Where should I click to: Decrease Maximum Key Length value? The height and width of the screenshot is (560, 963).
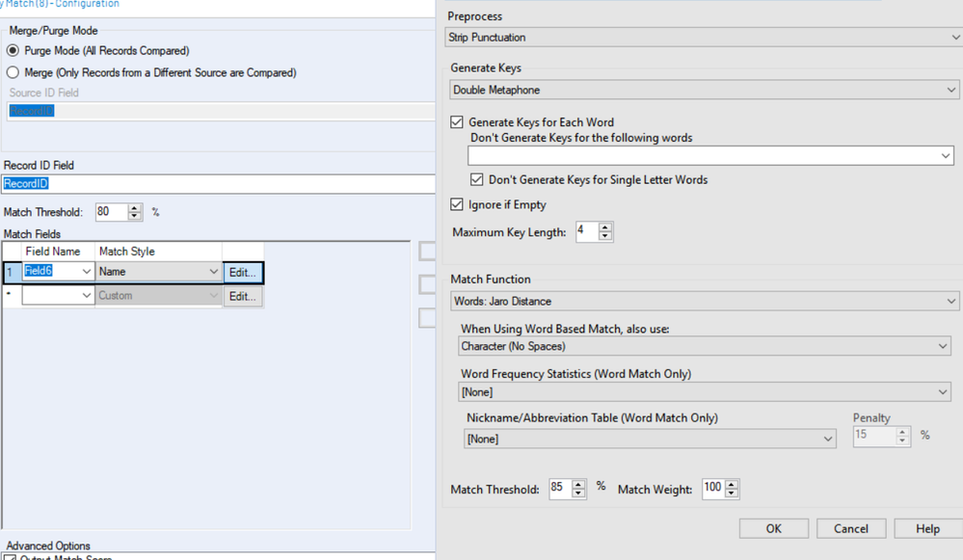[605, 236]
